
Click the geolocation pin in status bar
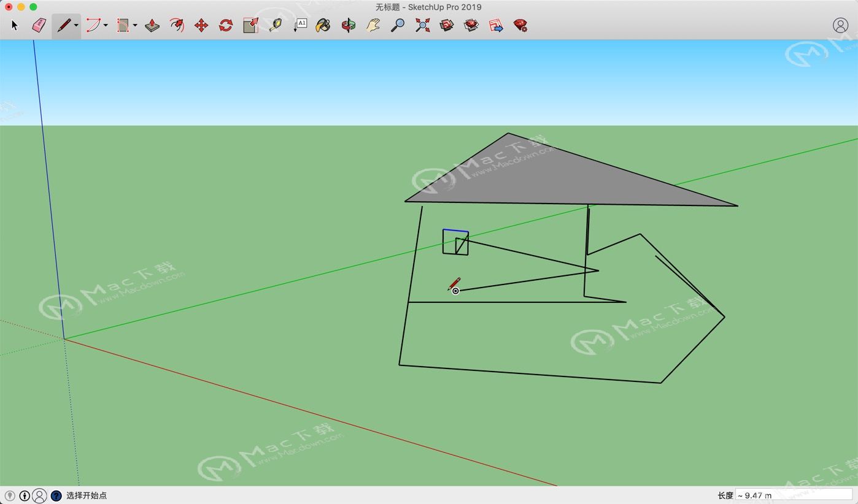coord(10,495)
